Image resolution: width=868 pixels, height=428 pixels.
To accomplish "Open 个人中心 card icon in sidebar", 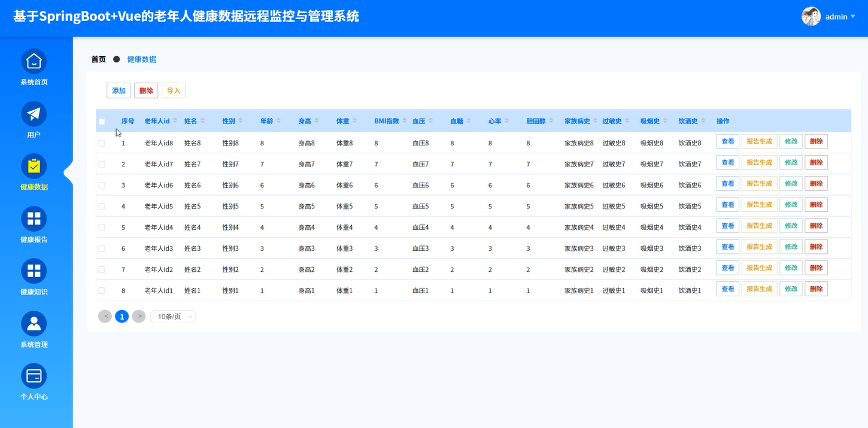I will tap(34, 376).
